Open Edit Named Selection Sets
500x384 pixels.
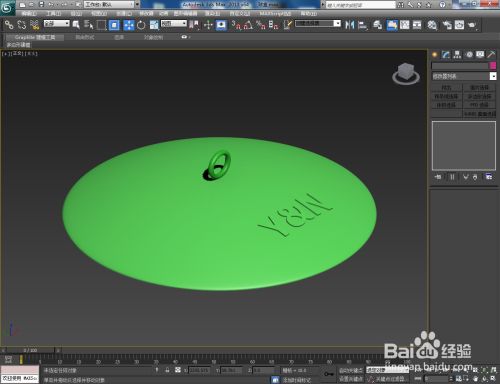coord(287,25)
